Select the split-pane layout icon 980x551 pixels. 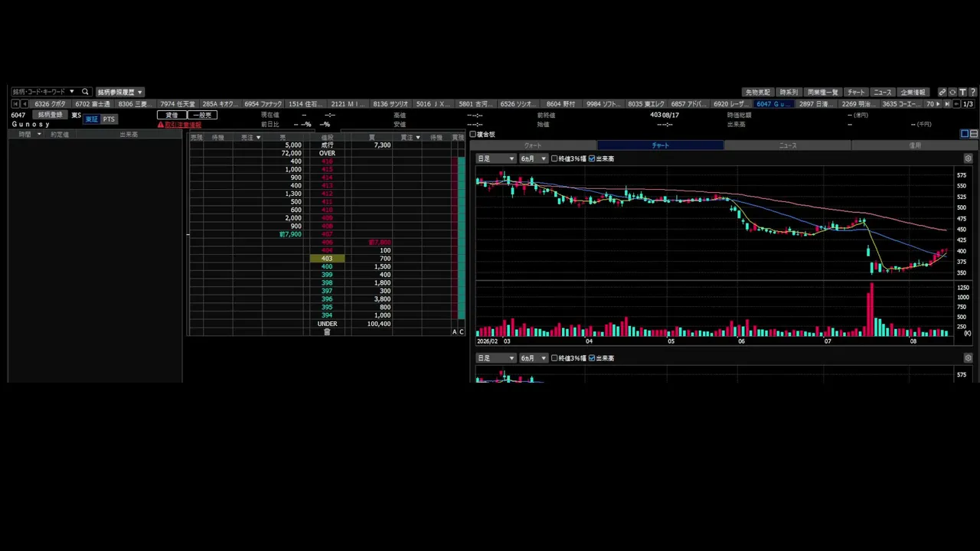tap(974, 134)
